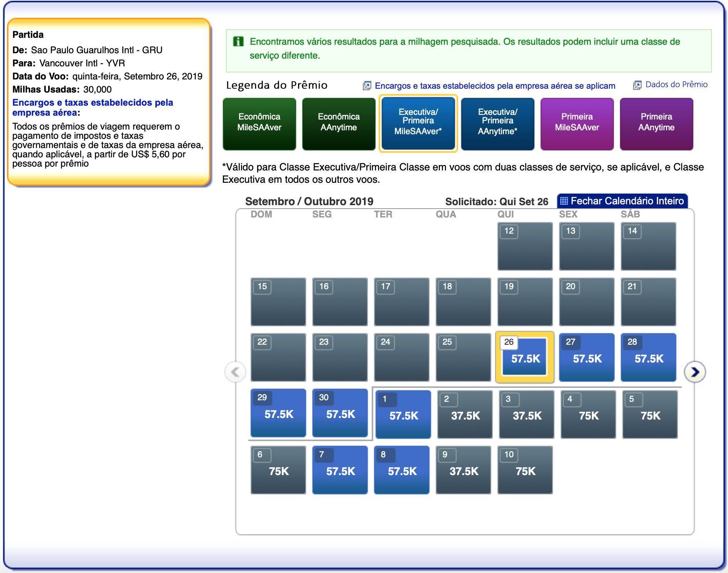Select October 2 for 37.5K miles

465,415
